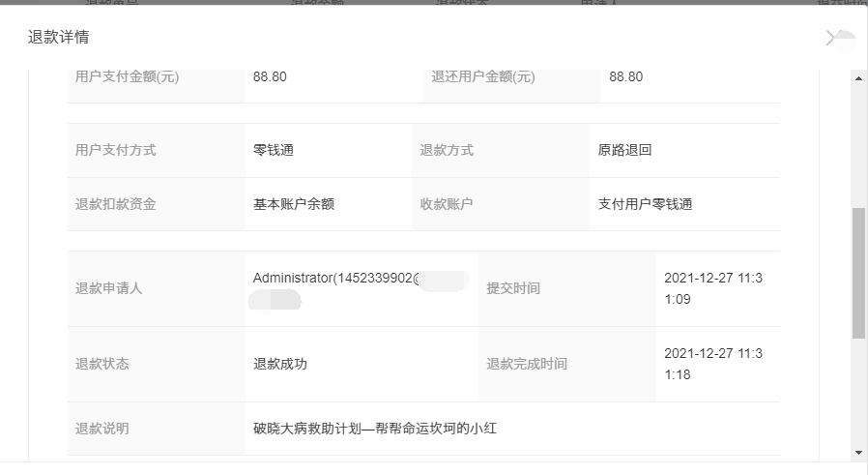Click the 退款完成时间 label
The height and width of the screenshot is (475, 868).
pos(527,364)
